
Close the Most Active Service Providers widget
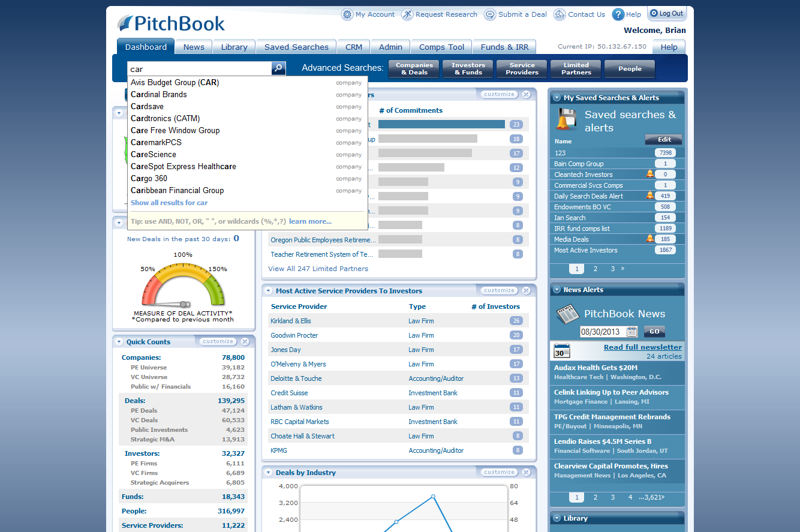[x=526, y=290]
